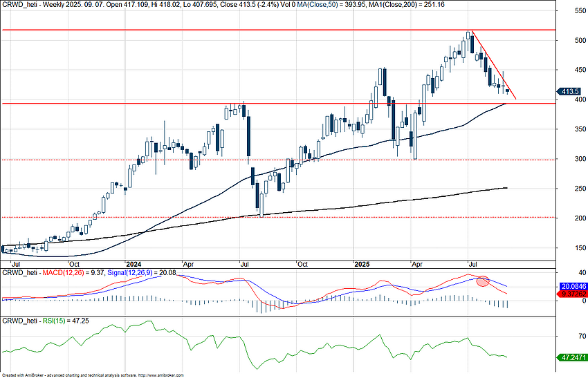Viewport: 588px width, 378px height.
Task: Click the 2024 year label on the time axis
Action: pos(133,264)
